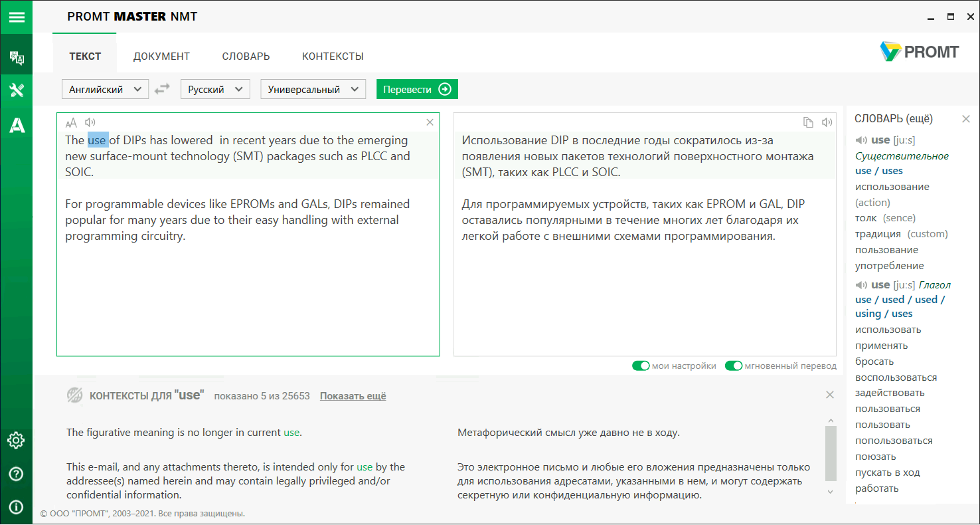
Task: Select the dictionary translation "попользоваться"
Action: tap(894, 441)
